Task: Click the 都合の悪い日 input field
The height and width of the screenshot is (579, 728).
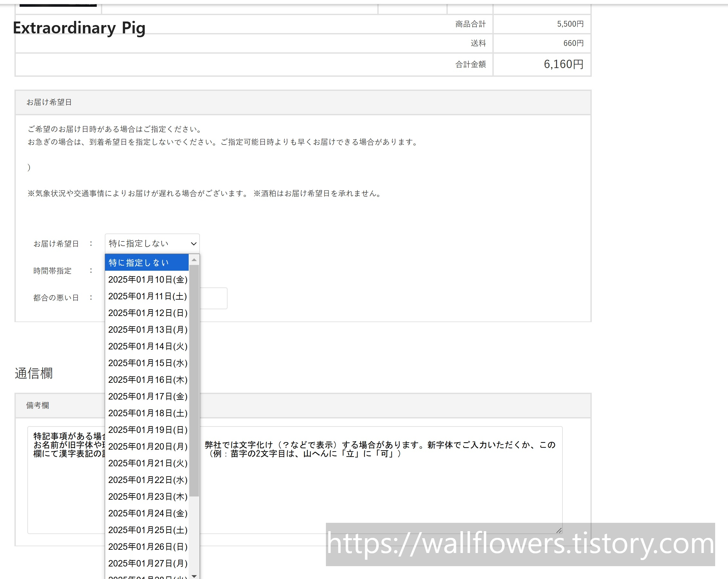Action: pyautogui.click(x=213, y=298)
